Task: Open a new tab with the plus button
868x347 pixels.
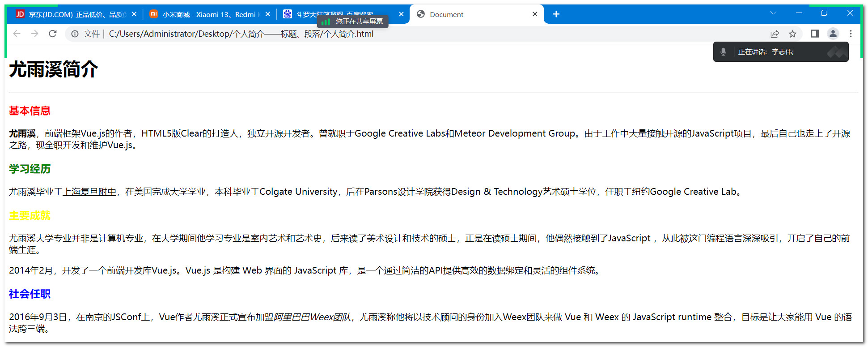Action: point(556,14)
